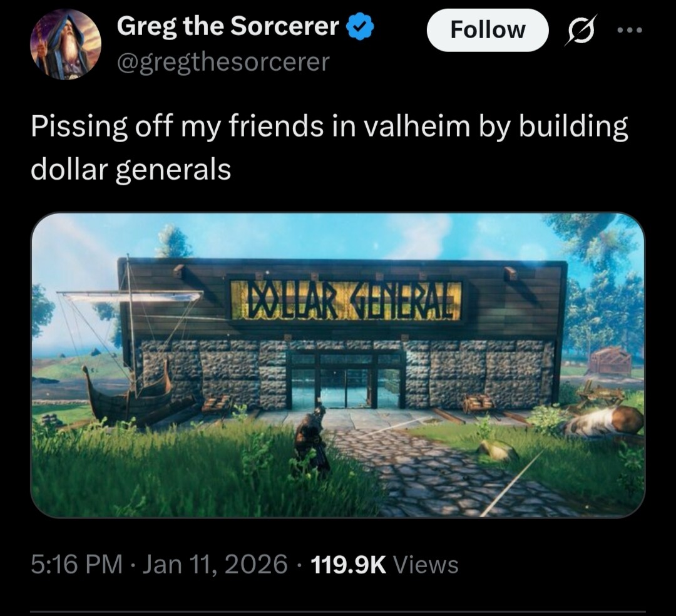The height and width of the screenshot is (616, 676).
Task: Click the yellow DOLLAR GENERAL sign in image
Action: [346, 300]
